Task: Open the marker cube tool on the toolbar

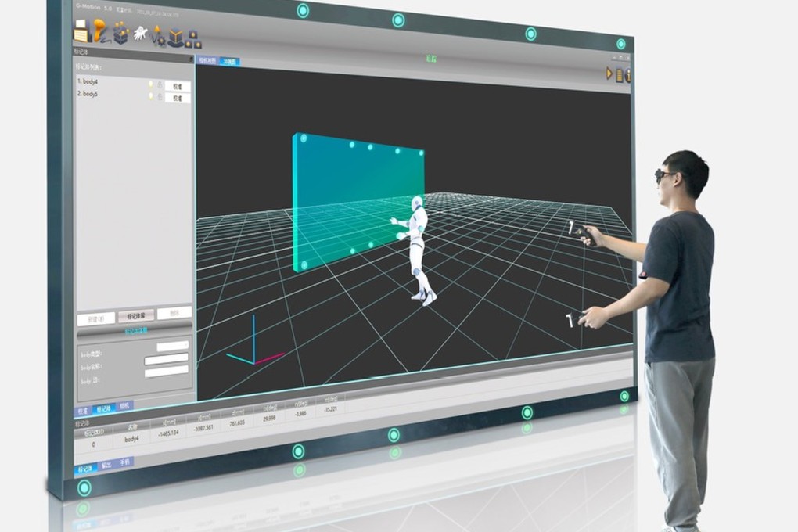Action: click(120, 35)
